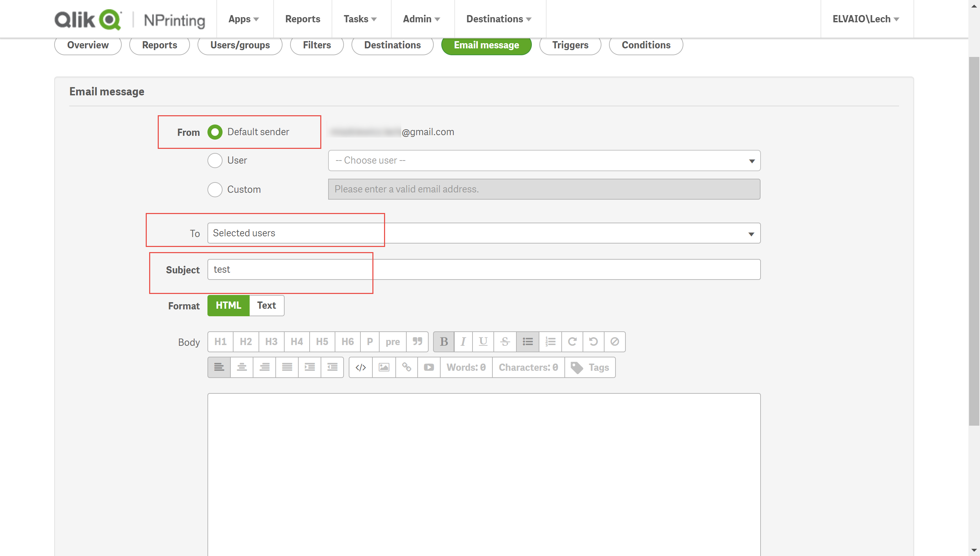Screen dimensions: 980x556
Task: Open the Destinations menu in navbar
Action: click(499, 19)
